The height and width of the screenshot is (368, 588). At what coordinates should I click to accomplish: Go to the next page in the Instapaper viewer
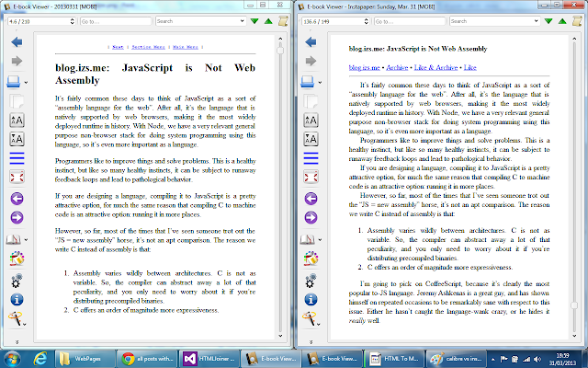coord(311,217)
